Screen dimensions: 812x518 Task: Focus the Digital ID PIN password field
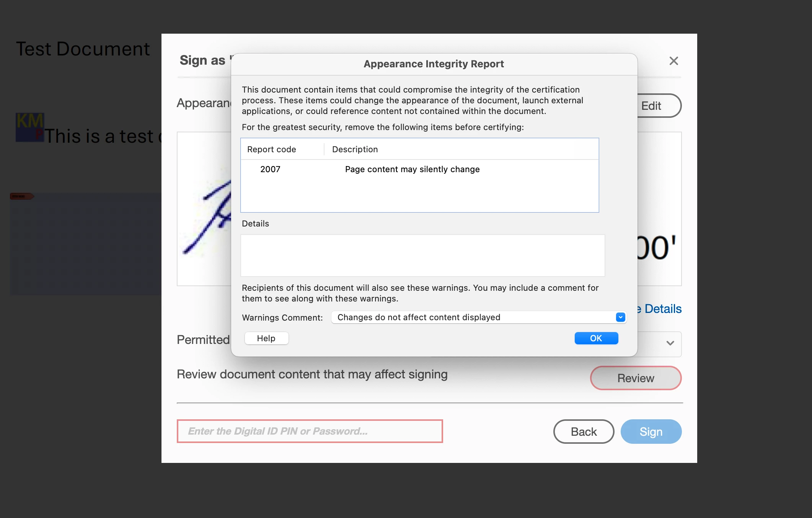point(310,431)
